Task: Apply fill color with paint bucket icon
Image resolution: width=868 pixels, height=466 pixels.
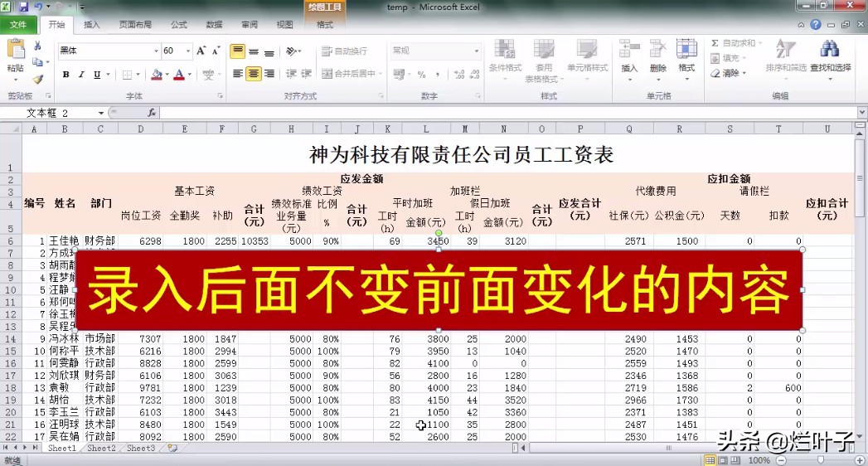Action: 158,74
